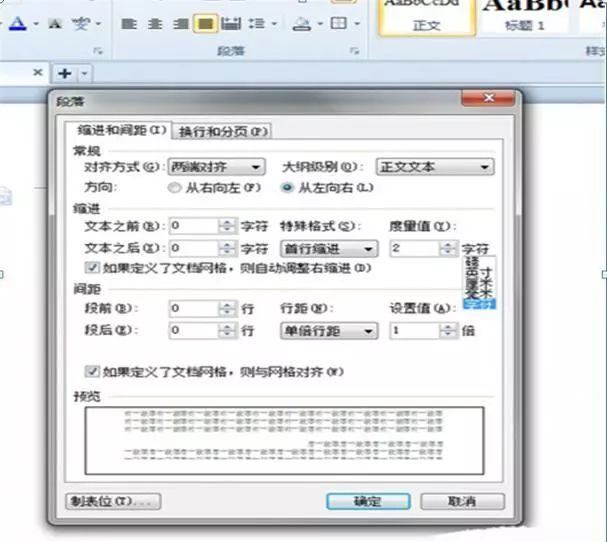Open the 大纲级别 dropdown showing 正文文本
Viewport: 607px width, 542px height.
click(x=435, y=167)
